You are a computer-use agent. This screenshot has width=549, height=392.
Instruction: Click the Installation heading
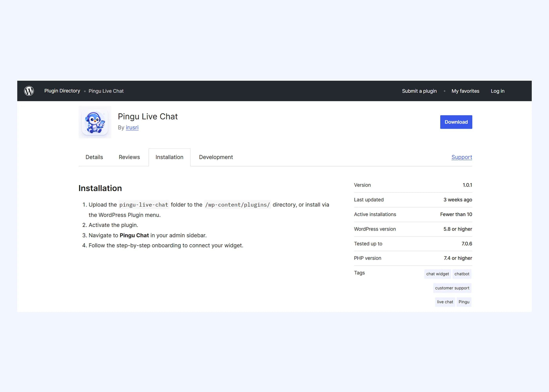tap(100, 188)
